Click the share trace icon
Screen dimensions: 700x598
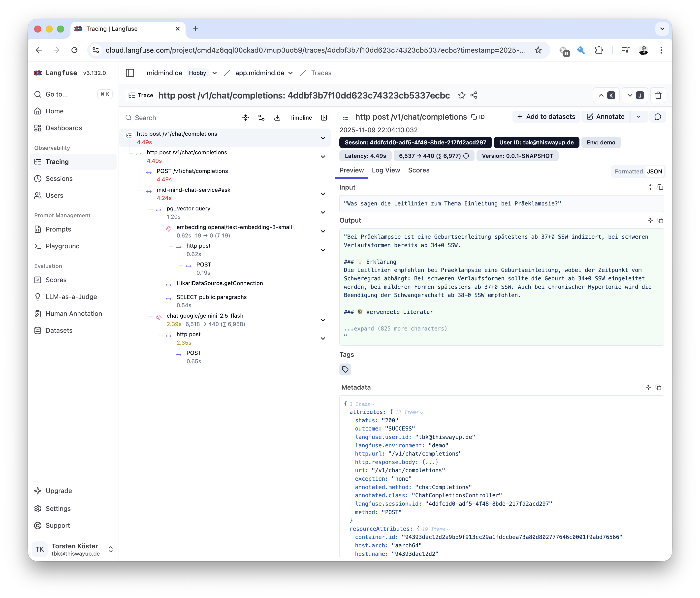tap(474, 95)
